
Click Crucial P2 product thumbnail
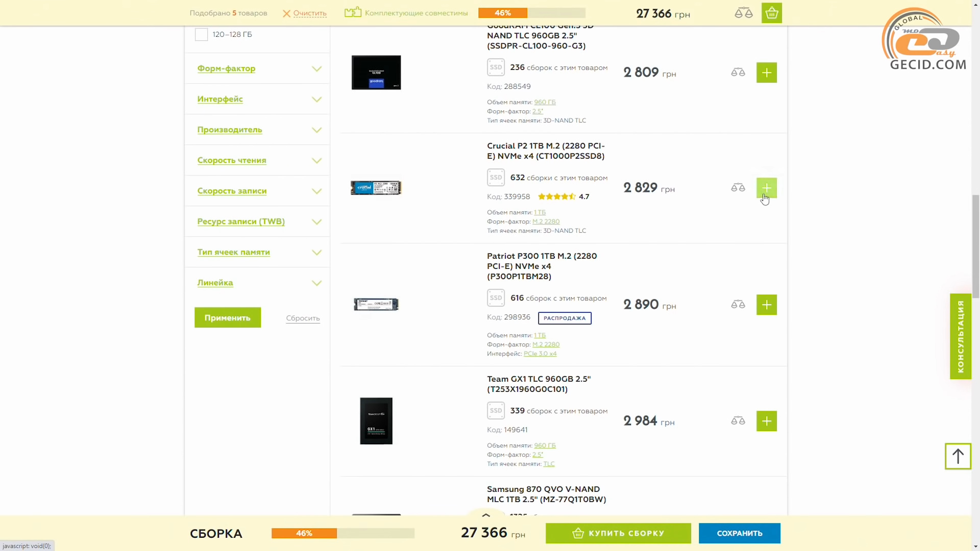[376, 188]
